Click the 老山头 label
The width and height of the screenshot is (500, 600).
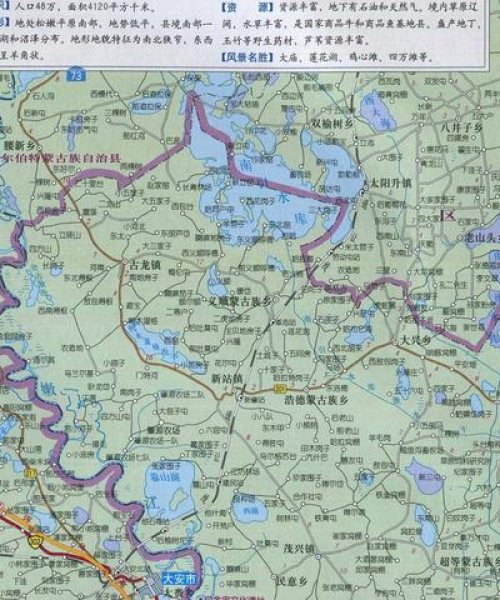483,238
